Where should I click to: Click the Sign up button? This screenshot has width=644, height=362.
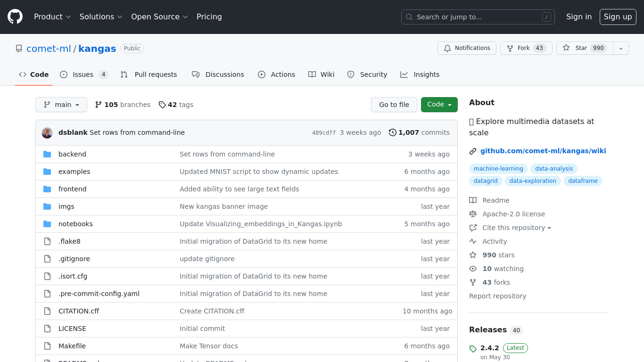[x=618, y=17]
